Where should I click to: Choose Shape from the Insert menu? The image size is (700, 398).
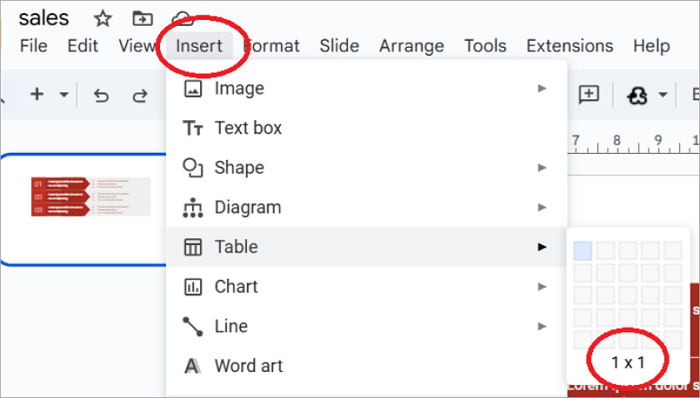coord(366,168)
